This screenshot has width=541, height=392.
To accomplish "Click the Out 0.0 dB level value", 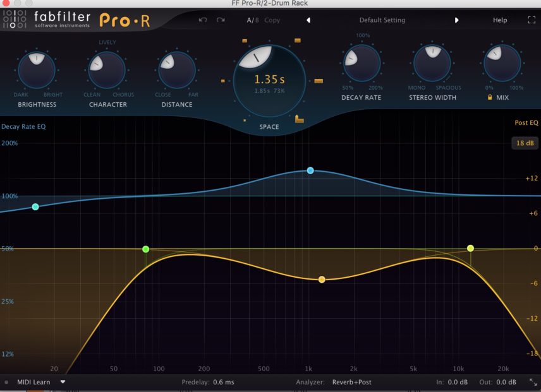I will 506,382.
